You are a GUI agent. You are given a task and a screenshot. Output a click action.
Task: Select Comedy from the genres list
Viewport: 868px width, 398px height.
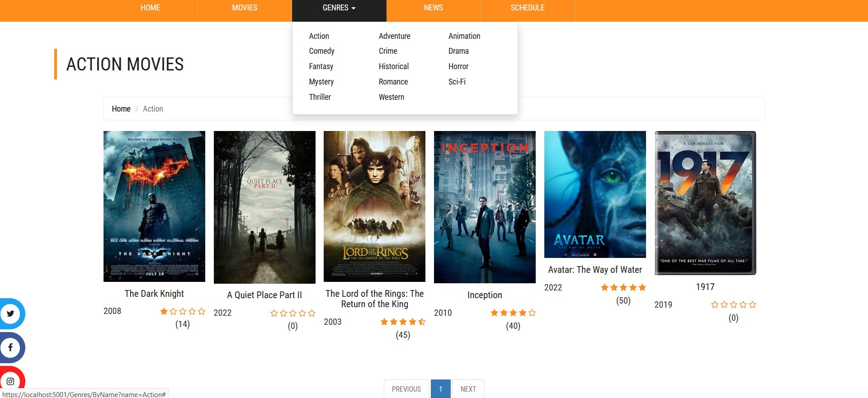[x=321, y=51]
